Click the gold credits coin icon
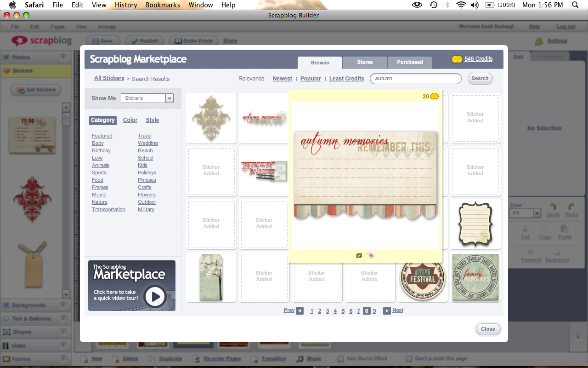This screenshot has width=588, height=368. 457,59
